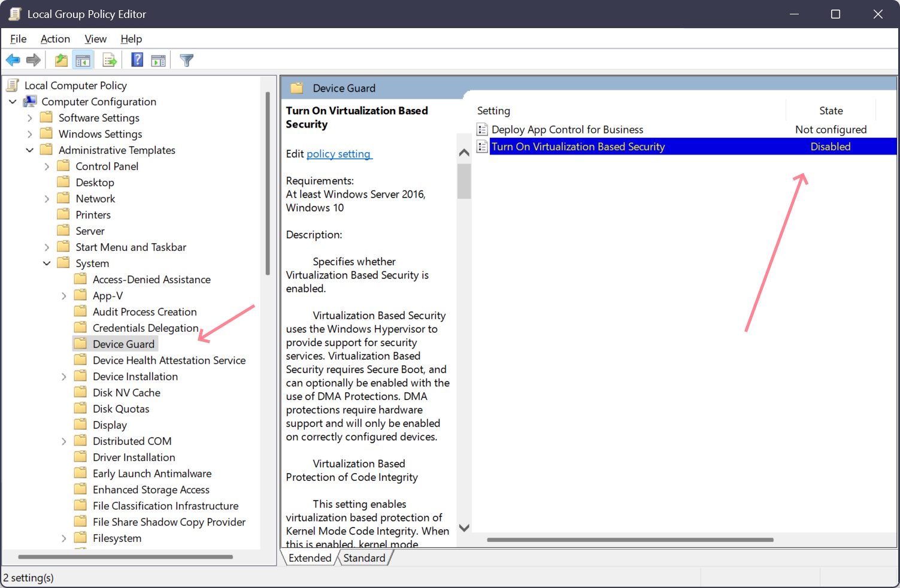The image size is (900, 588).
Task: Click the Up One Level folder icon
Action: pyautogui.click(x=61, y=60)
